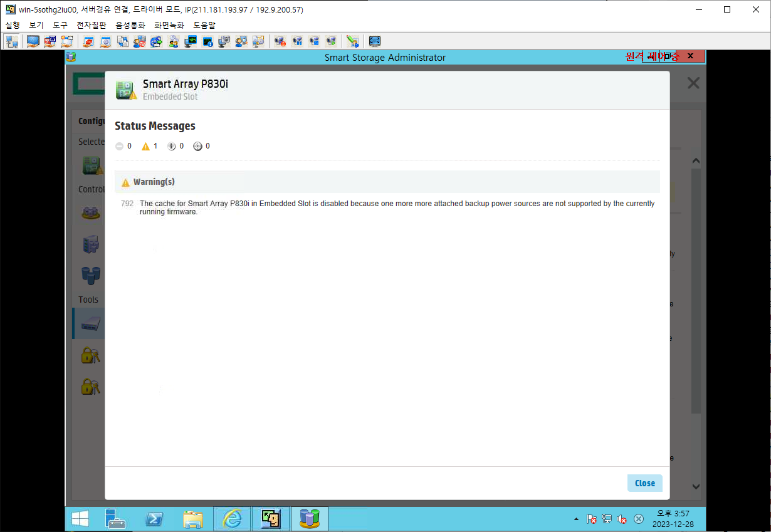Click the full screen monitor toolbar icon
This screenshot has width=771, height=532.
click(375, 41)
